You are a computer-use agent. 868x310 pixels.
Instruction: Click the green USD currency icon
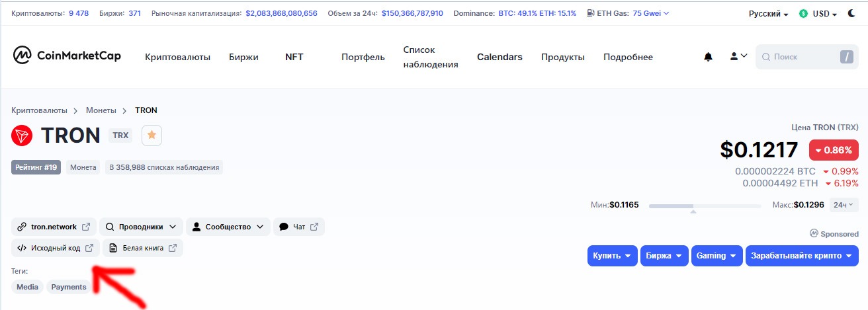[804, 13]
